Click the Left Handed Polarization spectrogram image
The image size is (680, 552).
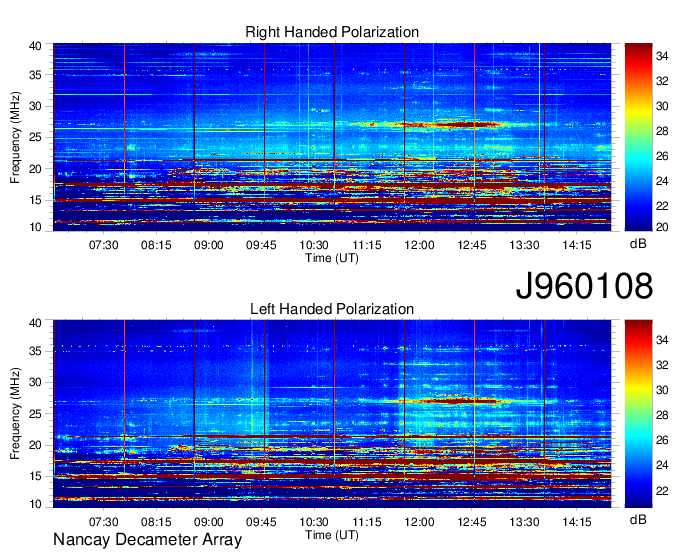coord(332,414)
